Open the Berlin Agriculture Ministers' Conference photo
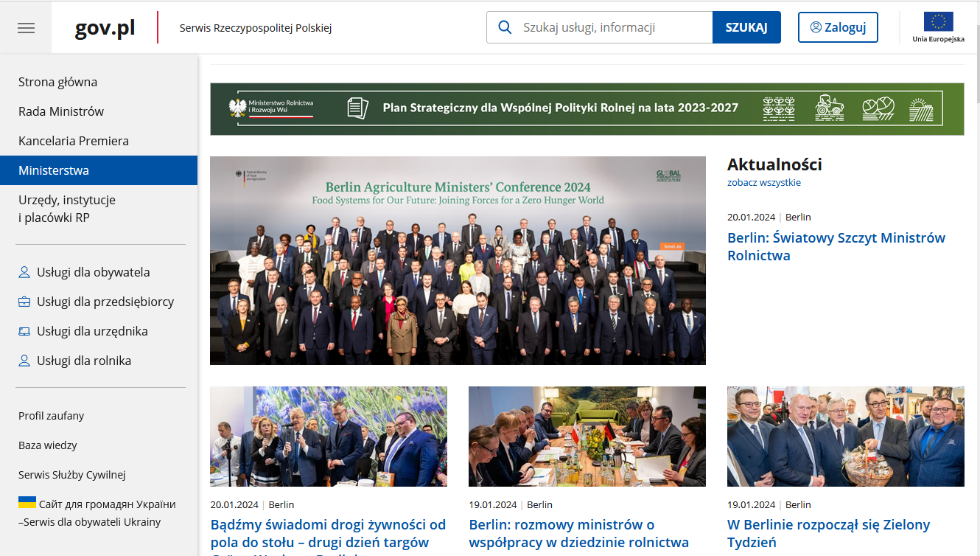 tap(458, 260)
